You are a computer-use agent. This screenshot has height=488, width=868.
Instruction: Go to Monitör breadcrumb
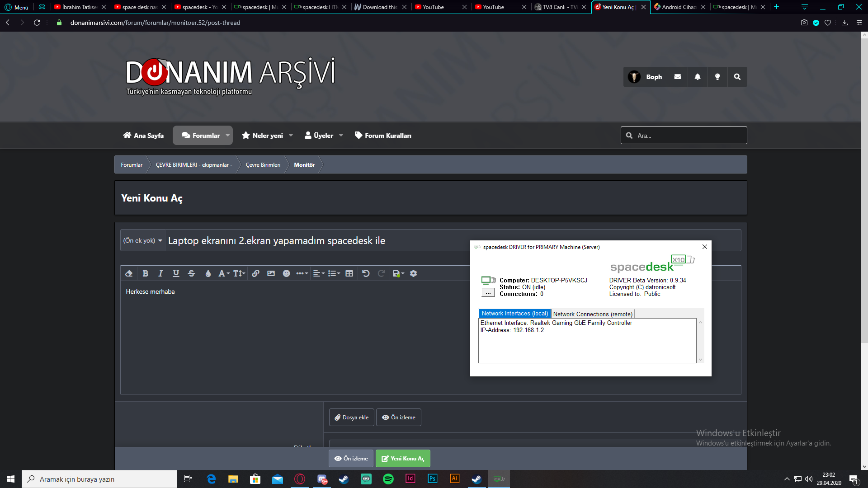[304, 165]
